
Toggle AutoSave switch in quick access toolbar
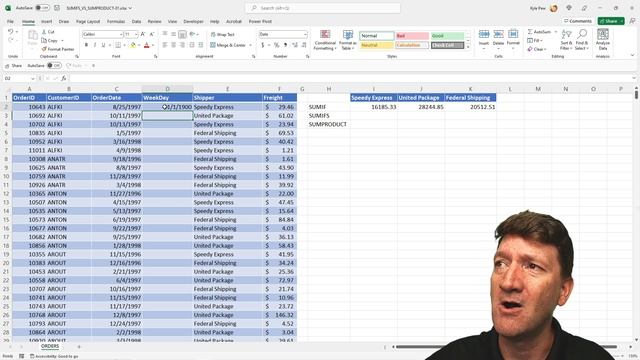[54, 65]
